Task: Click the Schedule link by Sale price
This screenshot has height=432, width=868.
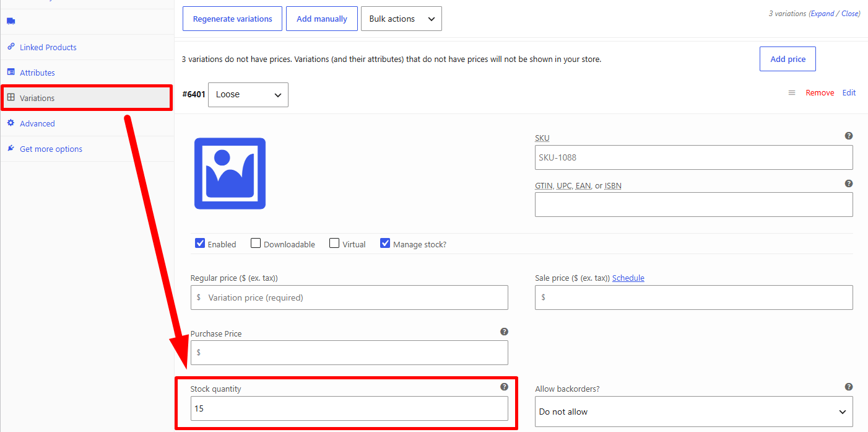Action: tap(628, 278)
